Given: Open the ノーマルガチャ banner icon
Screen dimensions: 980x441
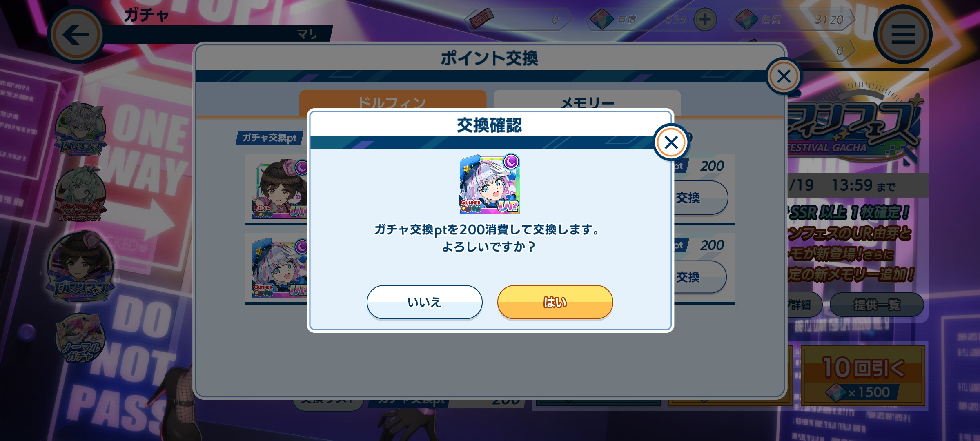Looking at the screenshot, I should (80, 338).
